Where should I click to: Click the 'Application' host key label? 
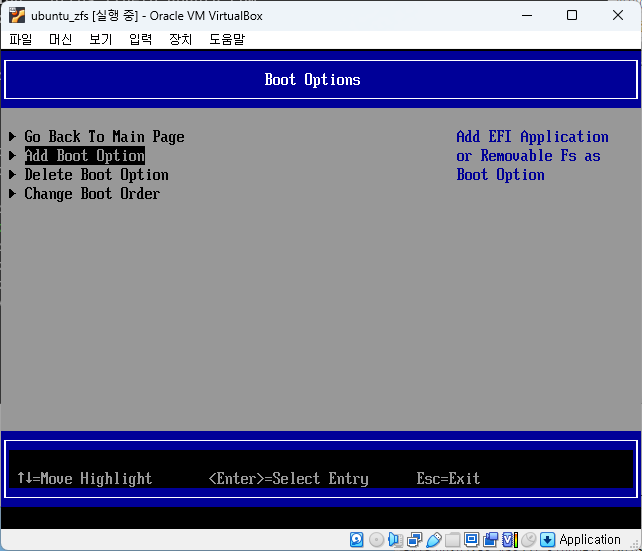[590, 540]
